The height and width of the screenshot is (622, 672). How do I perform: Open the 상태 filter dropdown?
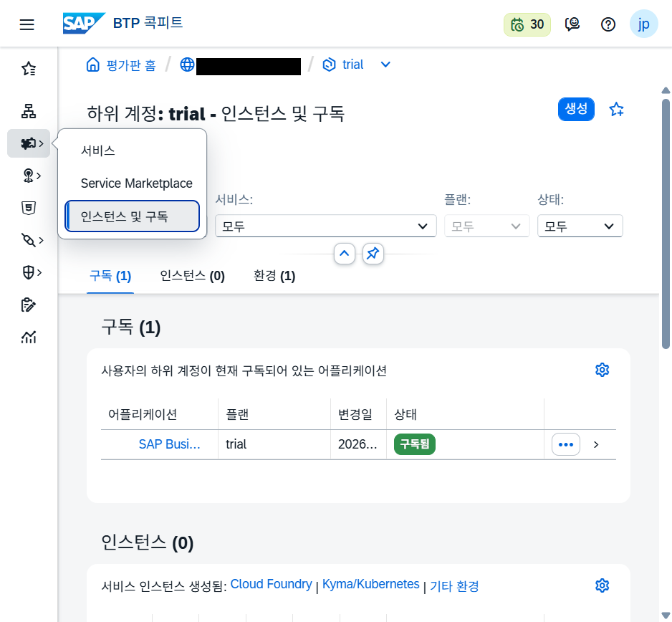click(580, 226)
